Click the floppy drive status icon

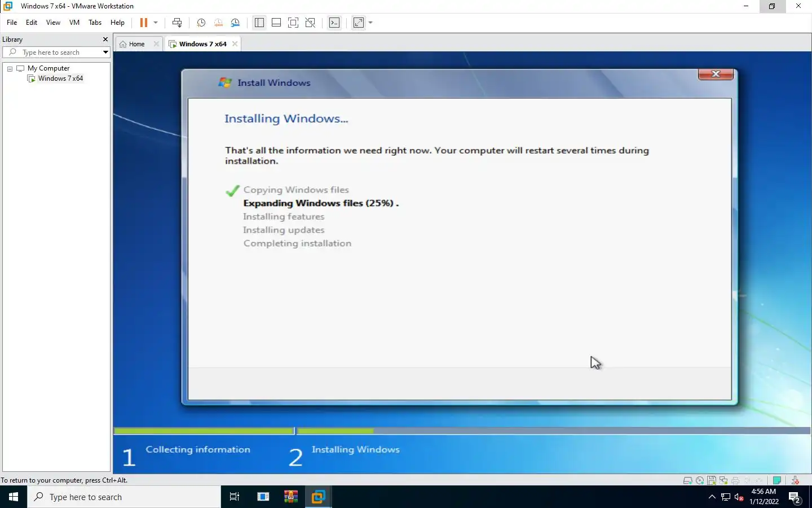pos(712,481)
